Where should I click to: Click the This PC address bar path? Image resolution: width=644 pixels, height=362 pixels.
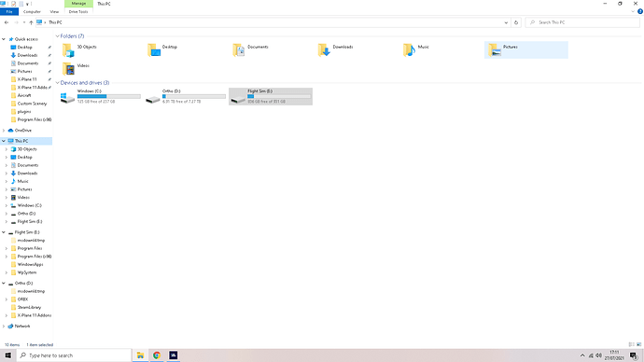pyautogui.click(x=55, y=22)
